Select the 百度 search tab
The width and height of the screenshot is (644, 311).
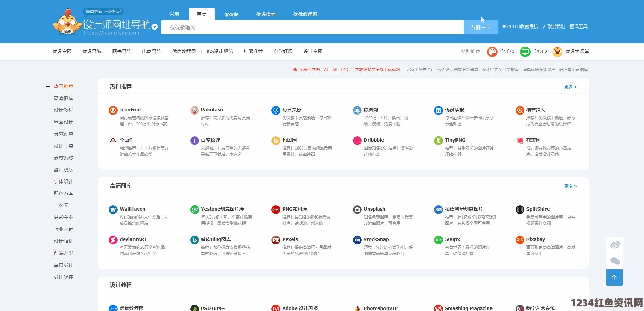(201, 14)
